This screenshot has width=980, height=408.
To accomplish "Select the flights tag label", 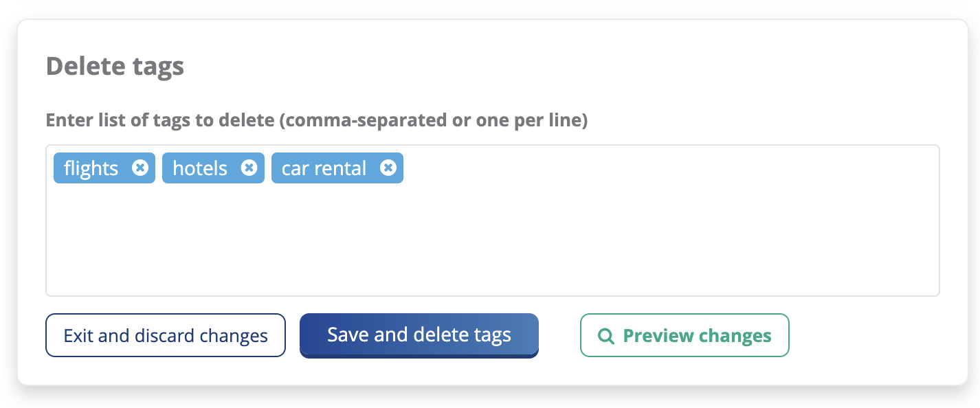I will tap(91, 168).
